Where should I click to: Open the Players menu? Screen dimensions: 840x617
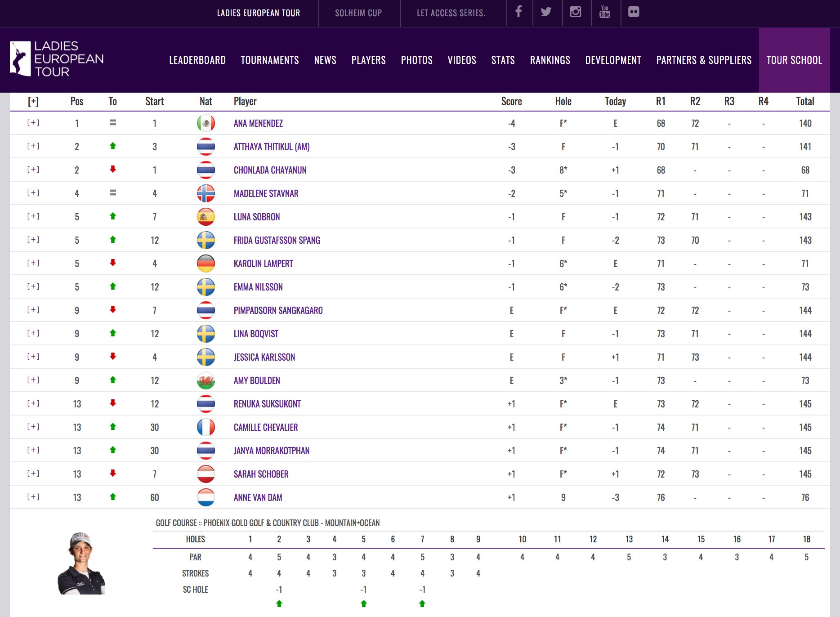369,60
